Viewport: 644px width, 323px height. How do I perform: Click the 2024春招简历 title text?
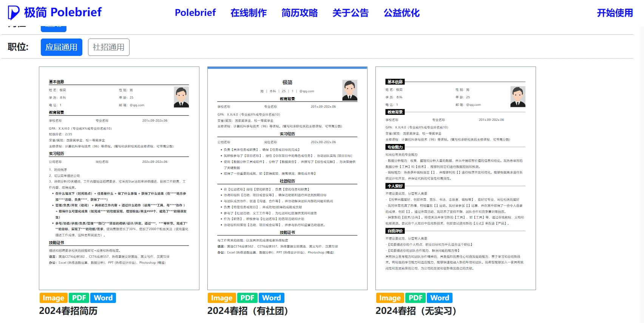point(68,311)
